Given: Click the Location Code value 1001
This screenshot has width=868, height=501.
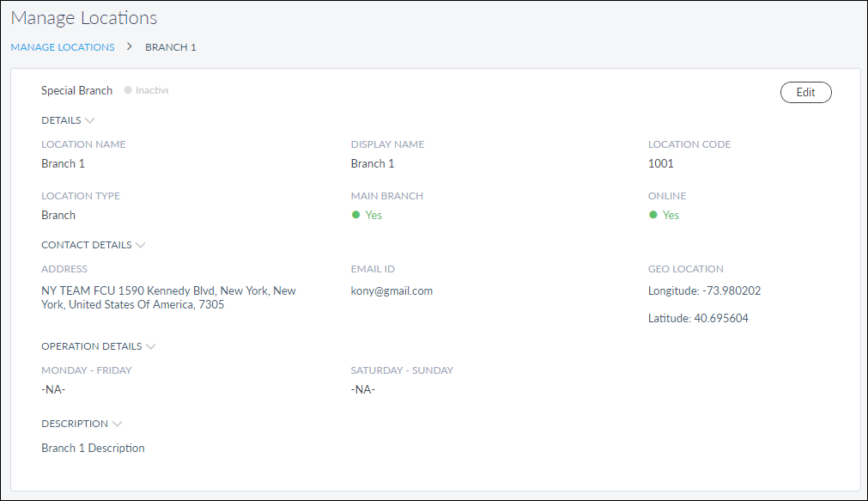Looking at the screenshot, I should point(660,163).
